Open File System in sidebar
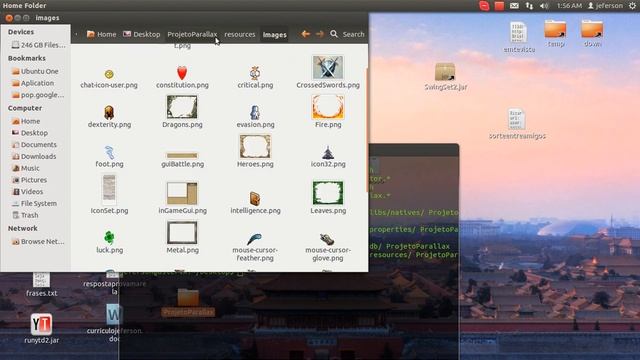640x360 pixels. pos(34,203)
